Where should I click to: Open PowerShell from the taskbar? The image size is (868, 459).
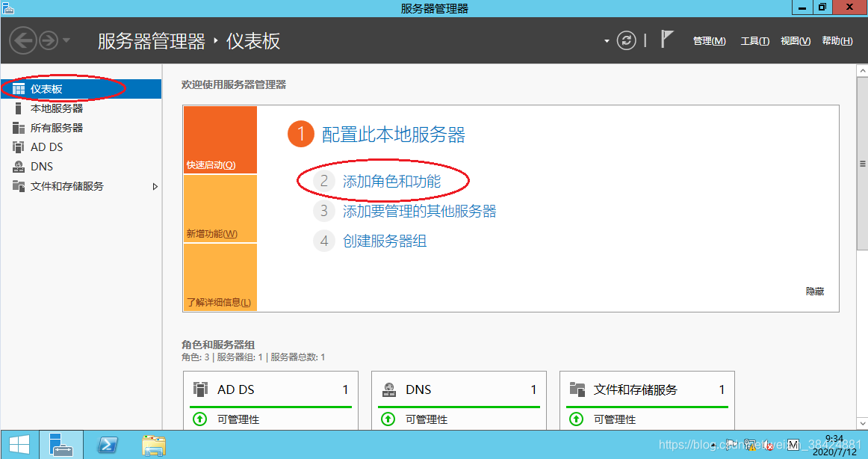coord(108,445)
